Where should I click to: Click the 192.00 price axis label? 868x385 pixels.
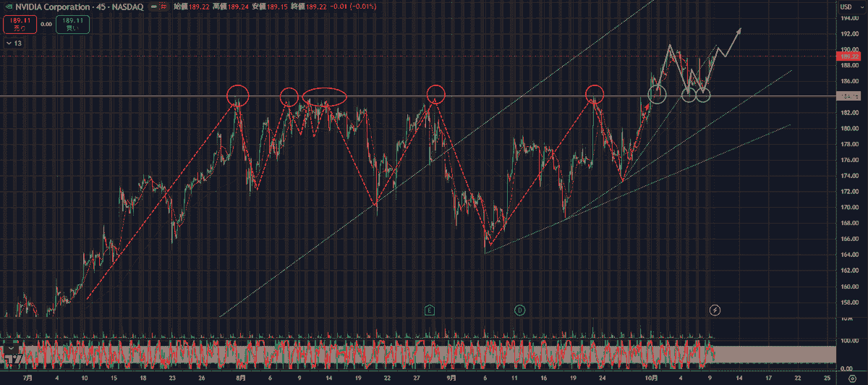(848, 34)
